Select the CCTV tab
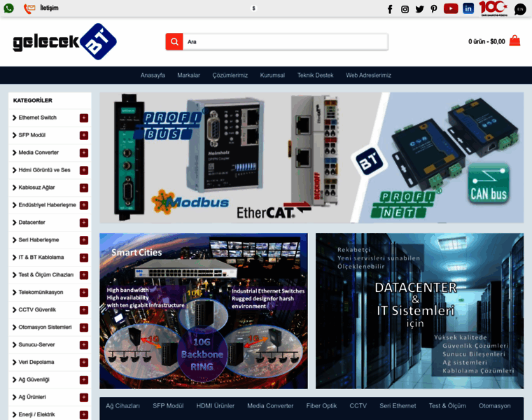Image resolution: width=532 pixels, height=420 pixels. [x=358, y=406]
